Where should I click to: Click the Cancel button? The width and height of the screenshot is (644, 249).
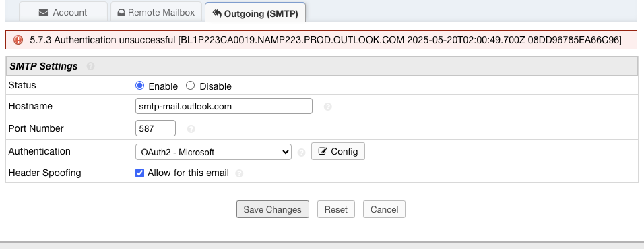(384, 209)
